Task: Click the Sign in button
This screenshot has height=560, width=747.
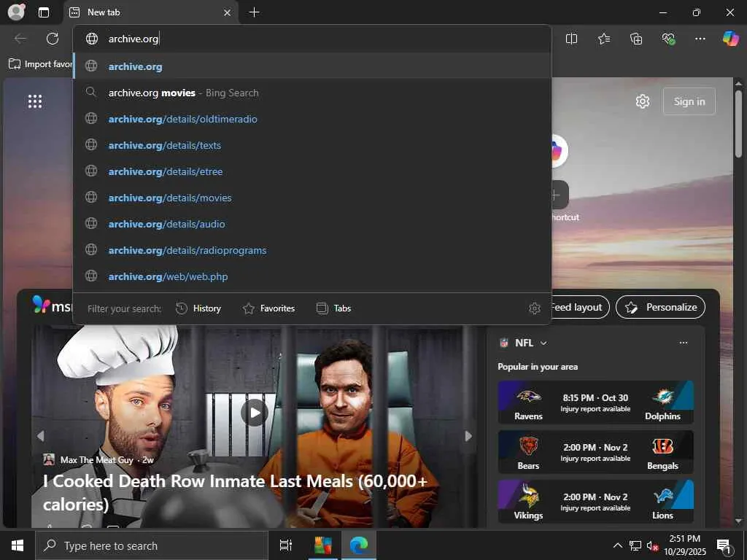Action: point(689,101)
